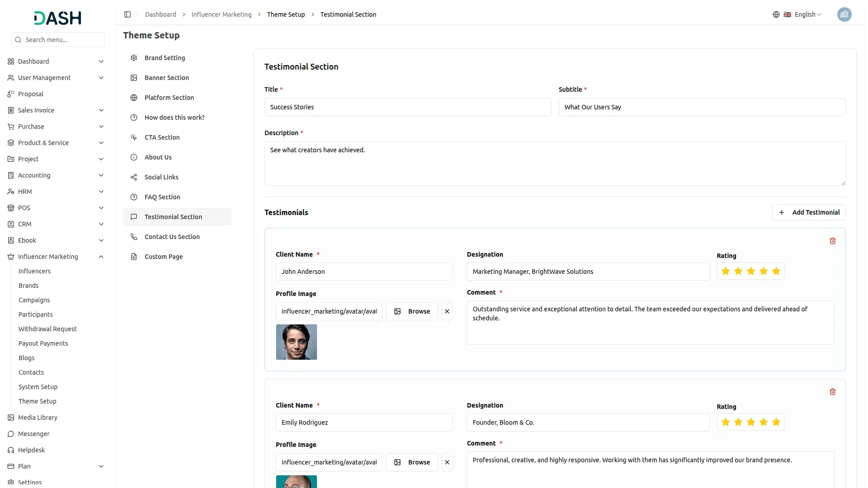Click the user avatar in top bar
868x488 pixels.
[x=844, y=14]
